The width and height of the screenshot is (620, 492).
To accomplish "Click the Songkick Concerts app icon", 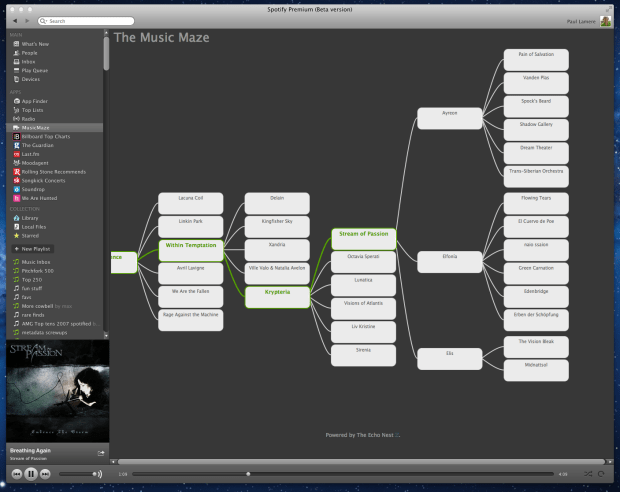I will point(15,180).
